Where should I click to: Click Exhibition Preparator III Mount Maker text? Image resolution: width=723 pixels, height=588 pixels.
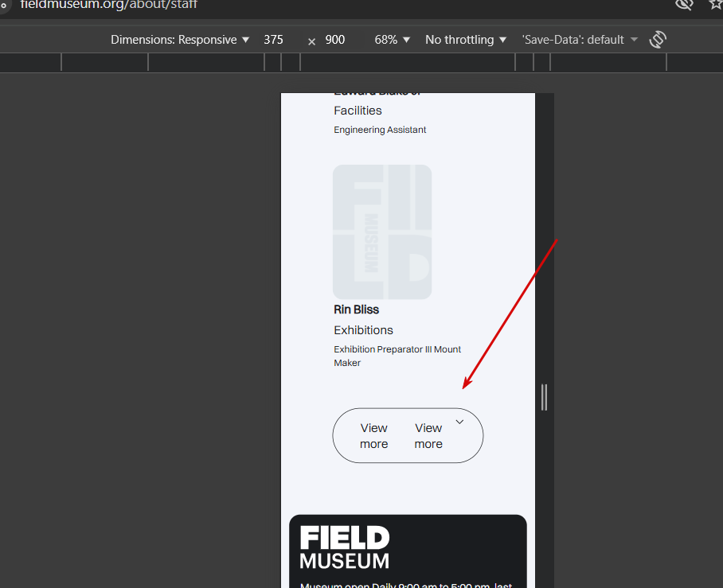[397, 356]
